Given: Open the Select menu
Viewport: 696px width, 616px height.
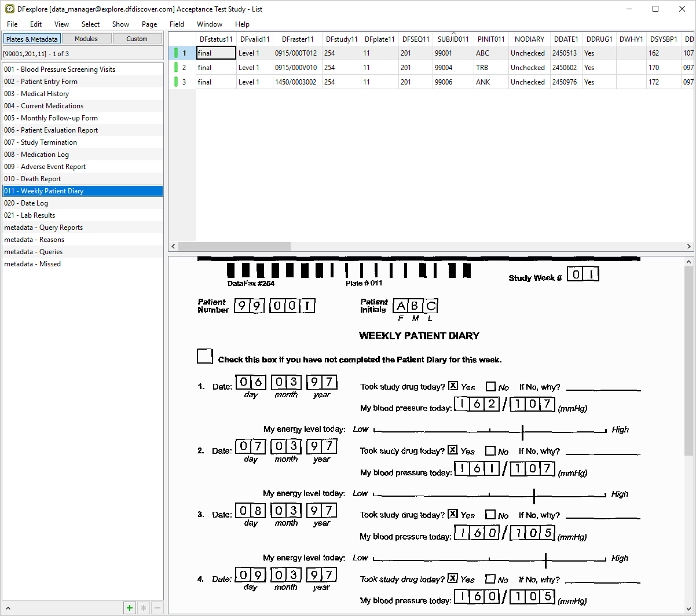Looking at the screenshot, I should [90, 24].
